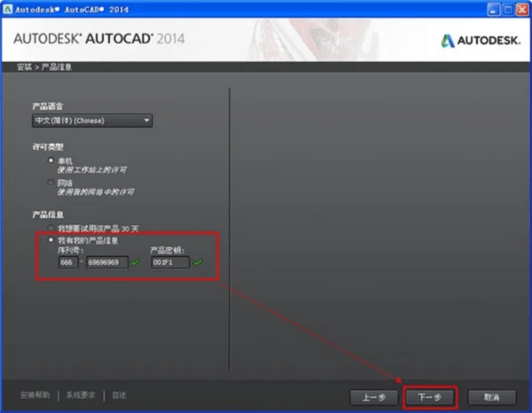The width and height of the screenshot is (532, 413).
Task: Click the dropdown arrow of language box
Action: 146,121
